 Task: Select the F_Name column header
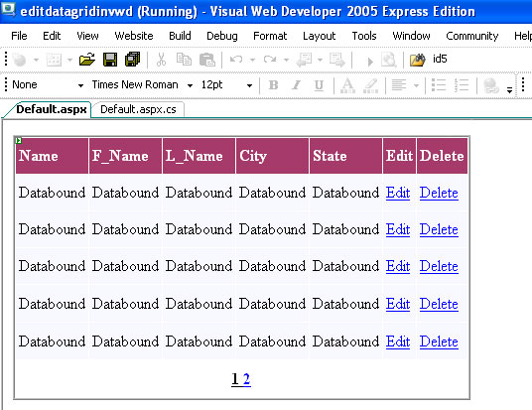pos(125,156)
